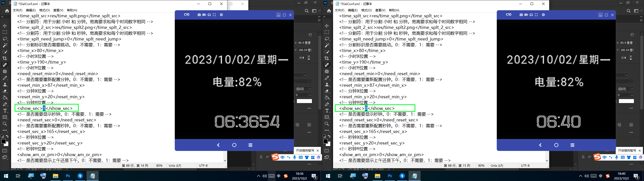644x181 pixels.
Task: Click camera screenshot icon in 06:3654 emulator window
Action: click(x=199, y=15)
